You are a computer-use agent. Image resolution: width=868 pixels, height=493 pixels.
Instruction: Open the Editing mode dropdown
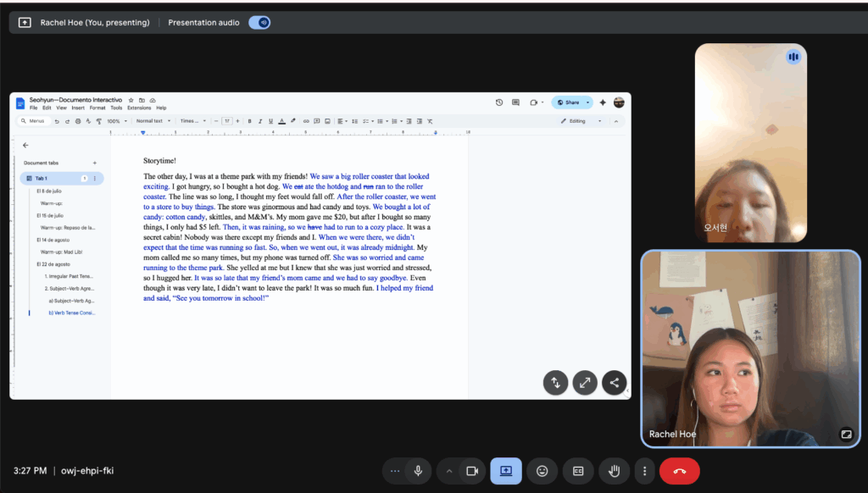(x=585, y=121)
